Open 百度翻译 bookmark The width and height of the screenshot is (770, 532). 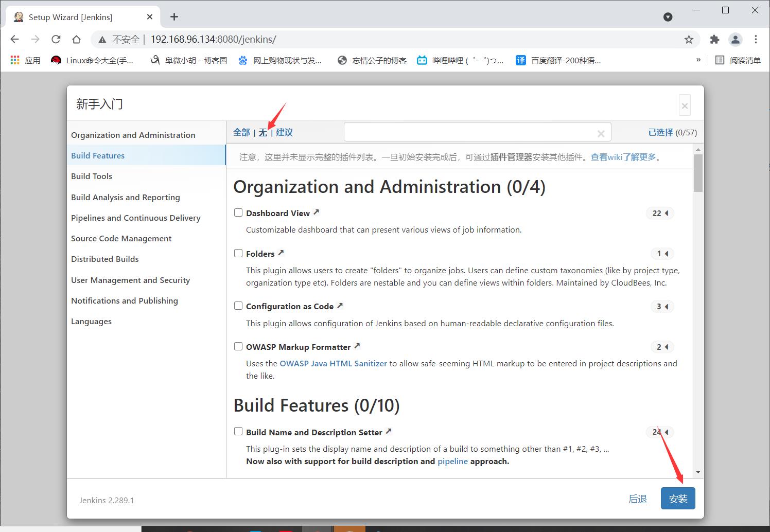click(558, 60)
